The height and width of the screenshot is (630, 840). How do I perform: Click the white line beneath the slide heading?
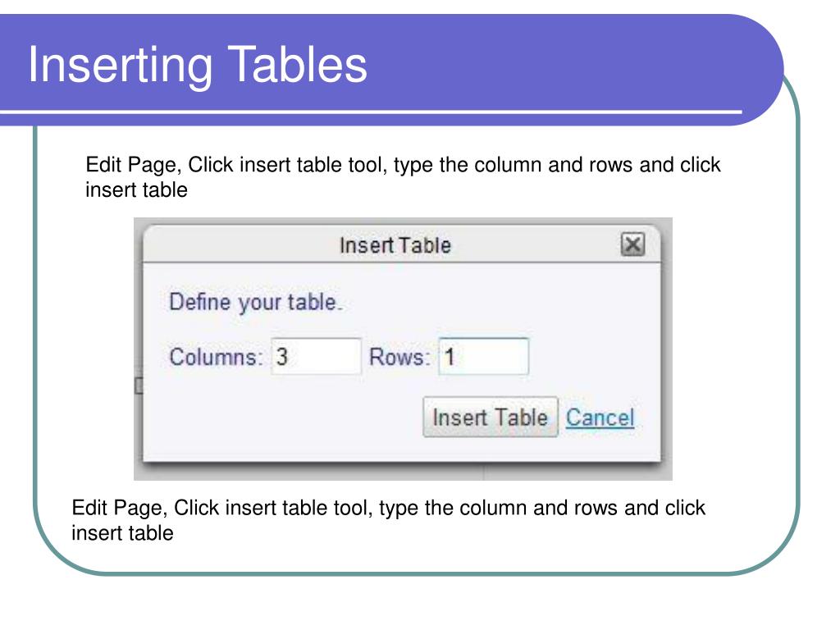coord(371,112)
